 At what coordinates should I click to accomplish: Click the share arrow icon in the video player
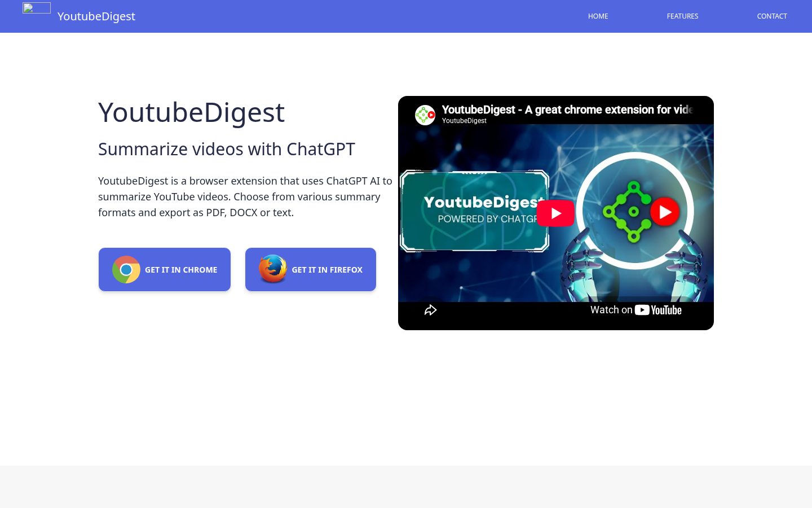(430, 310)
